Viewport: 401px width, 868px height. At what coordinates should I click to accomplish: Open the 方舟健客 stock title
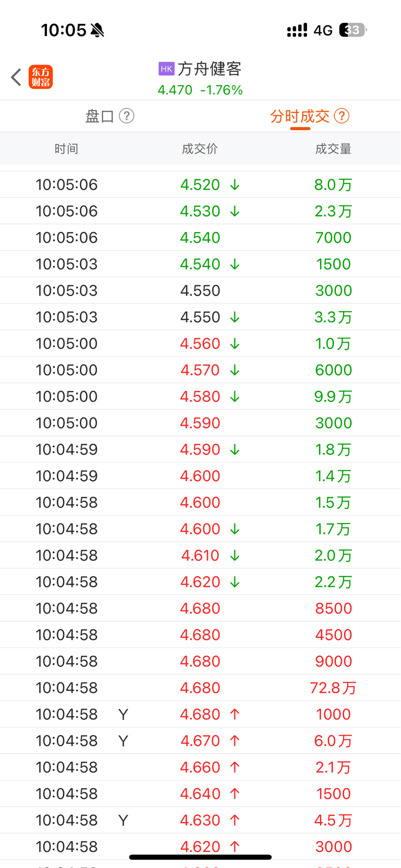[x=210, y=69]
